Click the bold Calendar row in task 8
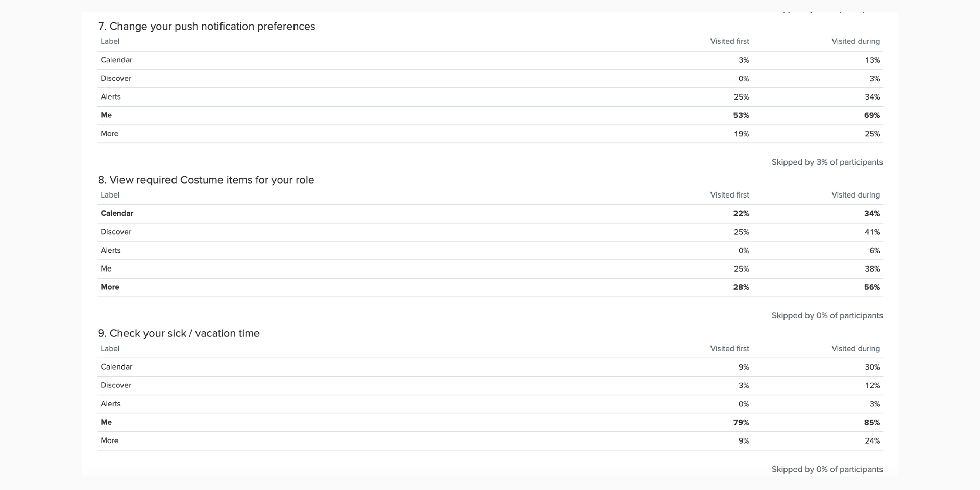Screen dimensions: 980x490 490,213
